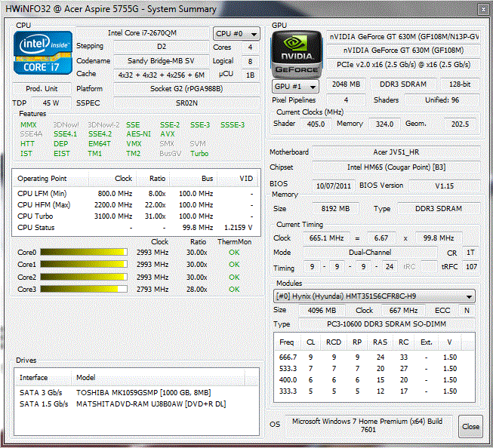Click the BIOS date 10/07/2011 field
The width and height of the screenshot is (493, 448).
[x=333, y=186]
